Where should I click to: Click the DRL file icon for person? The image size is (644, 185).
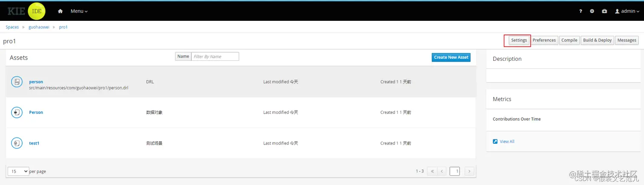[x=17, y=82]
